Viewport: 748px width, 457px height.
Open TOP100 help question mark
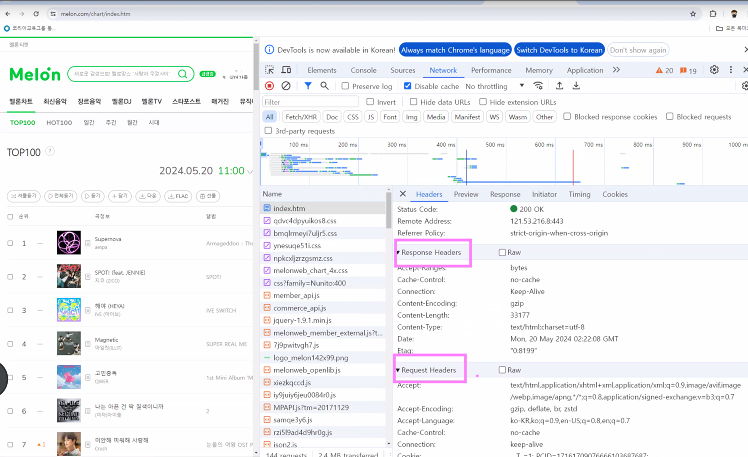coord(50,151)
